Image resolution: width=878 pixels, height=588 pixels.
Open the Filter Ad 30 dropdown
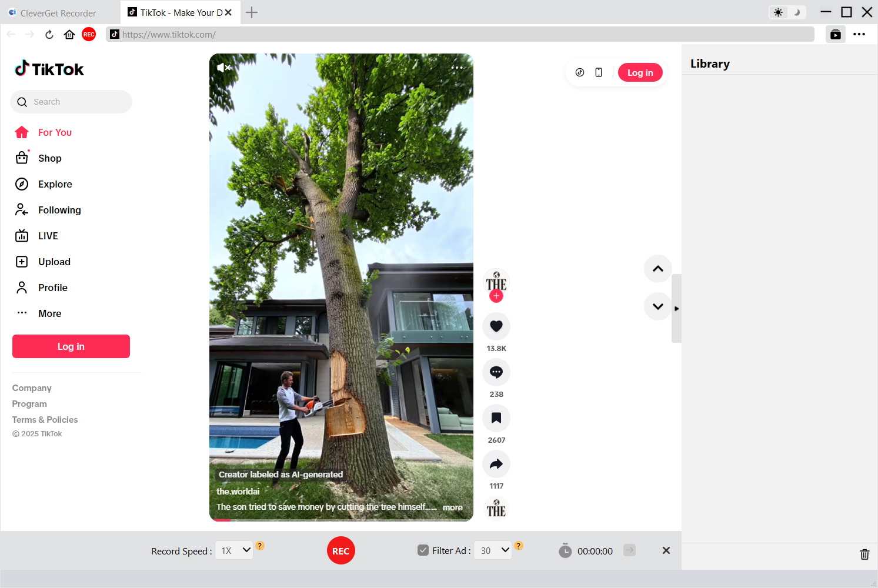coord(493,550)
